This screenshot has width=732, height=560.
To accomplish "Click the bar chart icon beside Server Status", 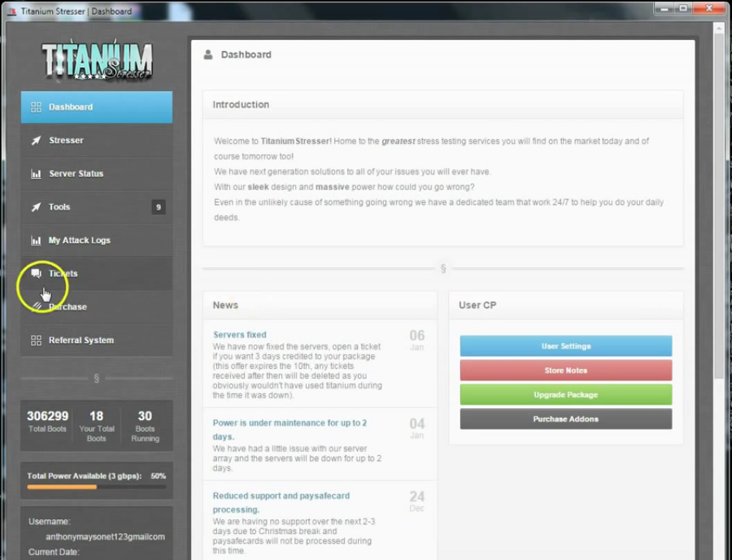I will (36, 174).
